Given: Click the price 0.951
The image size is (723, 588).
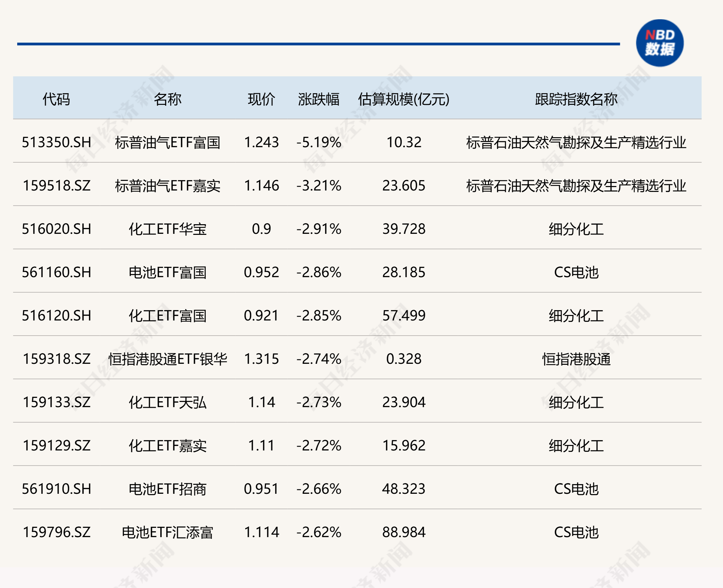Looking at the screenshot, I should (261, 489).
